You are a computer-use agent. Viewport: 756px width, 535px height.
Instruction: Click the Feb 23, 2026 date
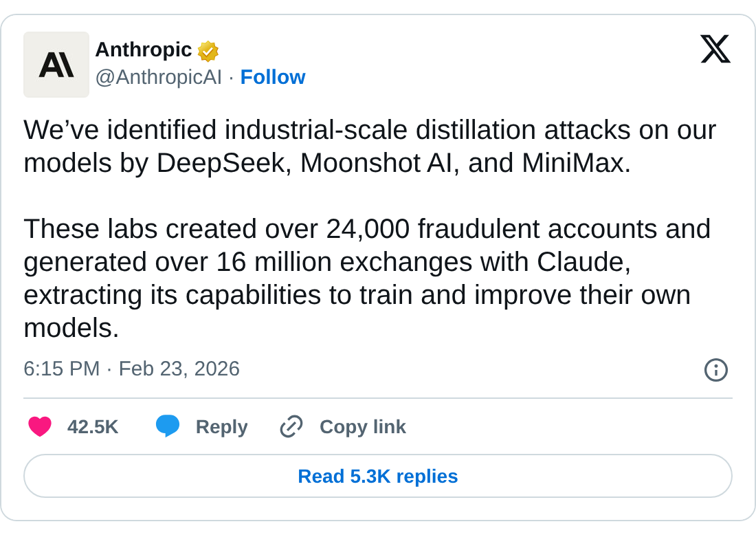click(179, 369)
